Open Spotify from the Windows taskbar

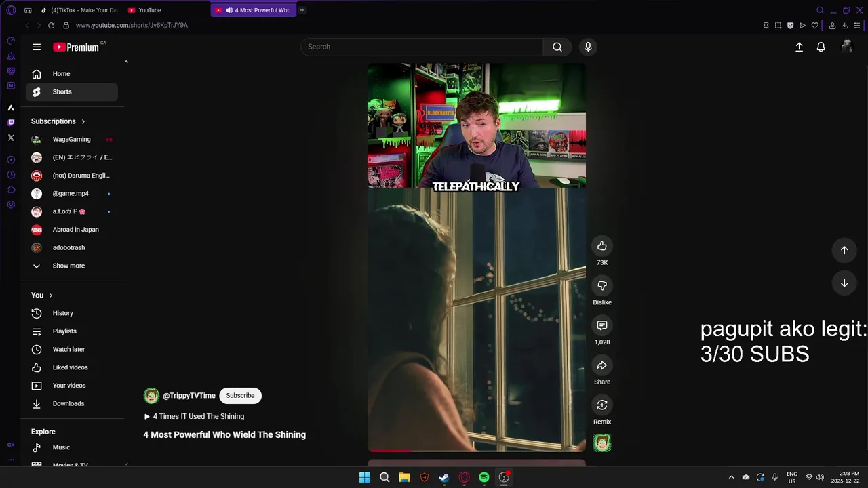(484, 477)
